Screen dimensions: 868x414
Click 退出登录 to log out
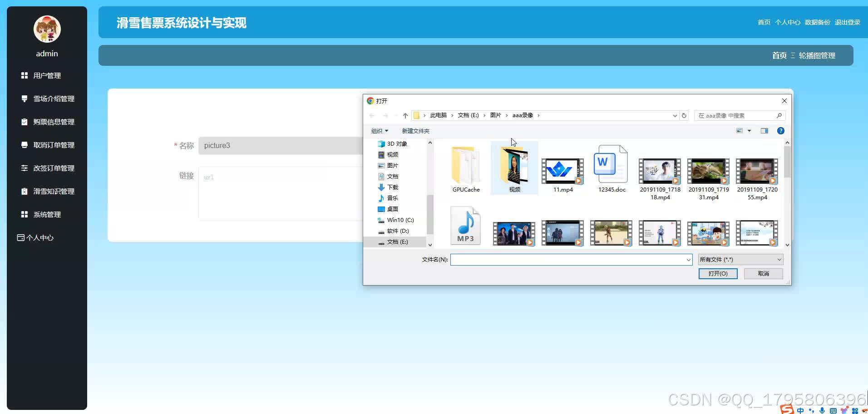tap(847, 22)
